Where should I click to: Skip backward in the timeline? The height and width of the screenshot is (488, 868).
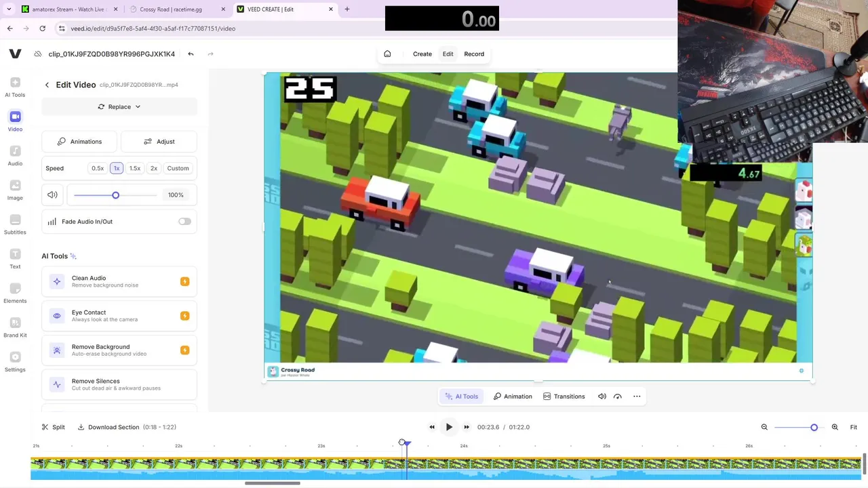coord(432,427)
